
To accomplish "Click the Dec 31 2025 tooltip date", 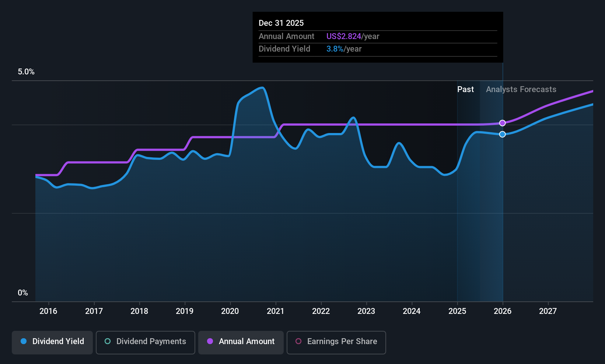I will pyautogui.click(x=281, y=23).
